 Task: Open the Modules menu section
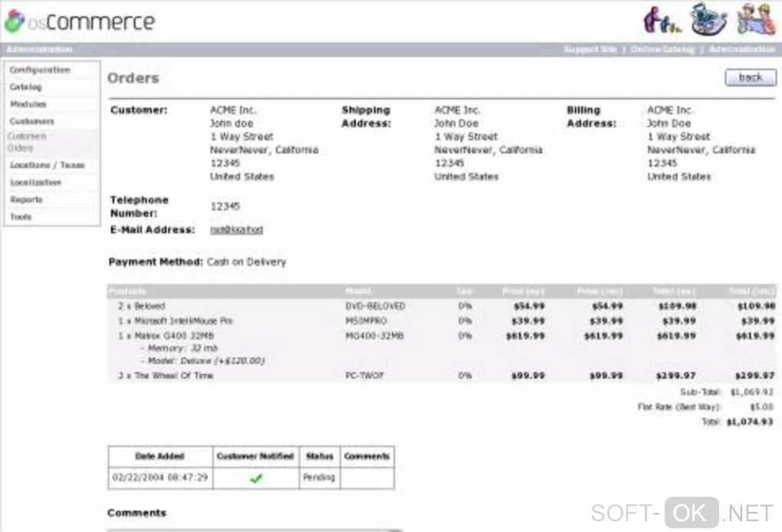pos(28,104)
